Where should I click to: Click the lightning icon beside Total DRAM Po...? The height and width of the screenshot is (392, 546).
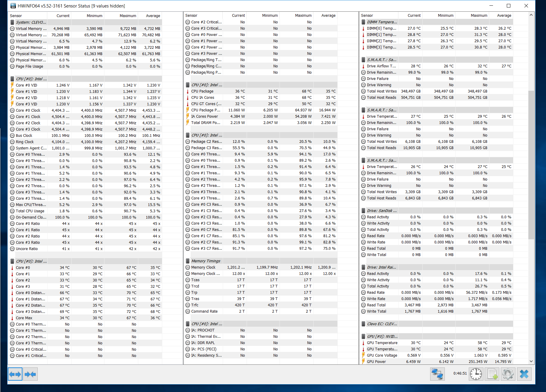pos(188,122)
